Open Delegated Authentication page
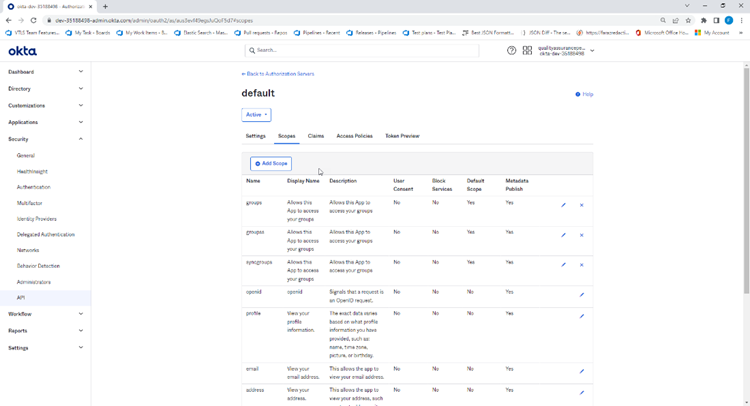750x406 pixels. pos(46,234)
